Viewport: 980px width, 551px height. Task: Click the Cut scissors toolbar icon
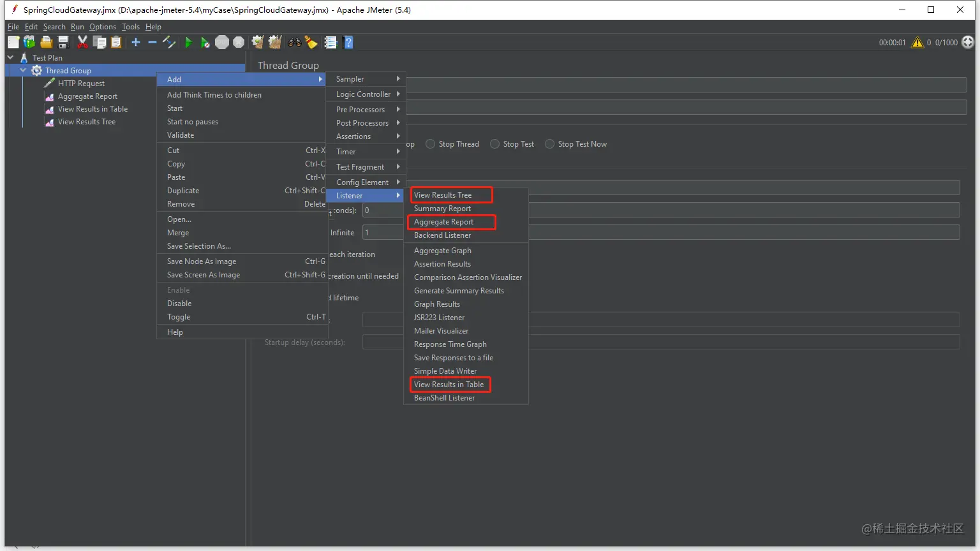click(82, 42)
